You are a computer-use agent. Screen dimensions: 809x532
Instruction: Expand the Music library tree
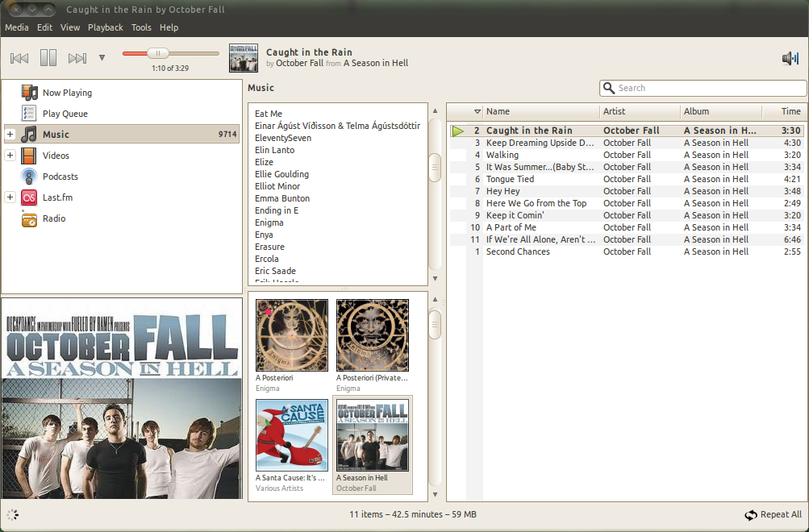[10, 135]
